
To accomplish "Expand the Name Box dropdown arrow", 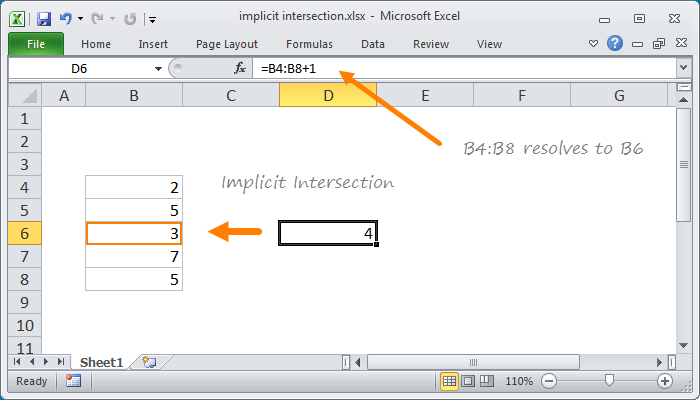I will [158, 69].
